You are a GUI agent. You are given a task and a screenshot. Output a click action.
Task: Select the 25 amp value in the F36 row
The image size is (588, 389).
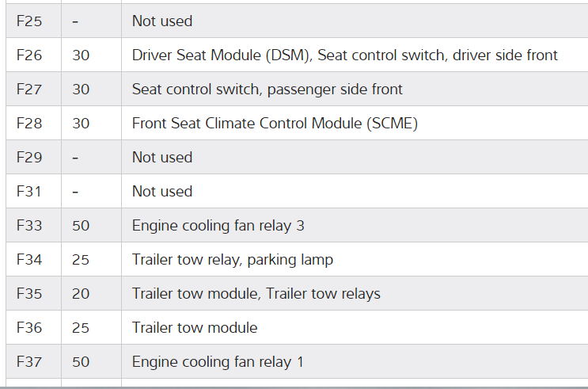81,328
